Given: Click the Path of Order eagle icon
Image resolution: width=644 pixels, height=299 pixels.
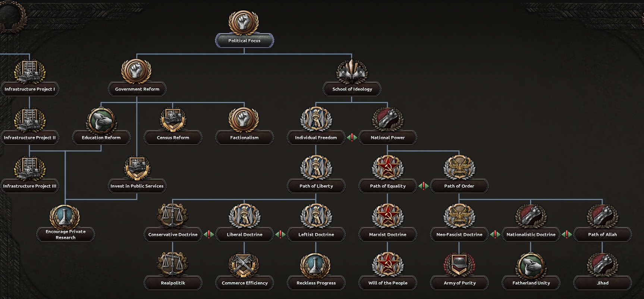Looking at the screenshot, I should (x=459, y=168).
